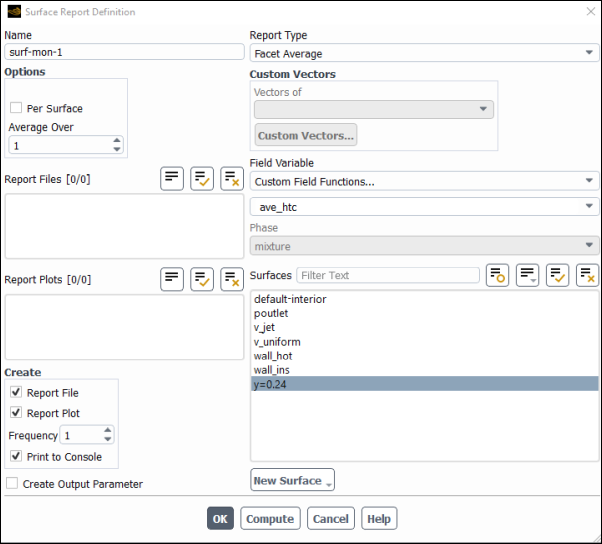This screenshot has height=544, width=602.
Task: Select the poutlet surface entry
Action: [x=271, y=313]
